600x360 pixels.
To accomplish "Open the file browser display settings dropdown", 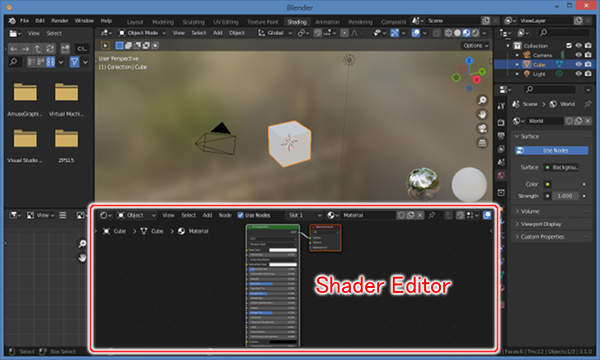I will click(x=61, y=62).
